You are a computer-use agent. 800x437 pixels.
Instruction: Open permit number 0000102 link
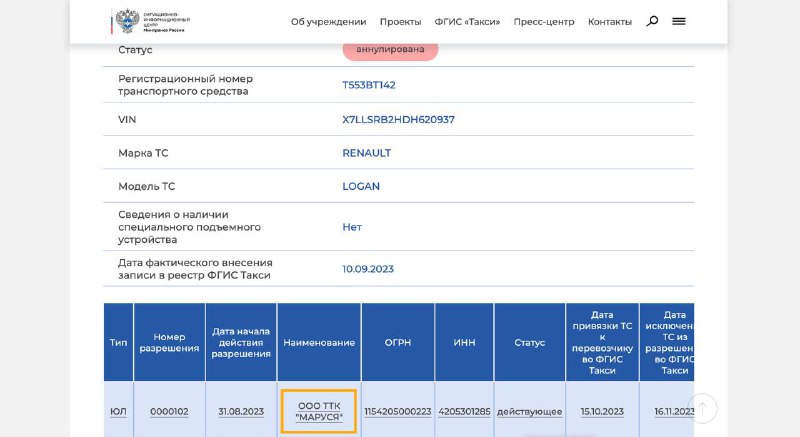[x=169, y=412]
